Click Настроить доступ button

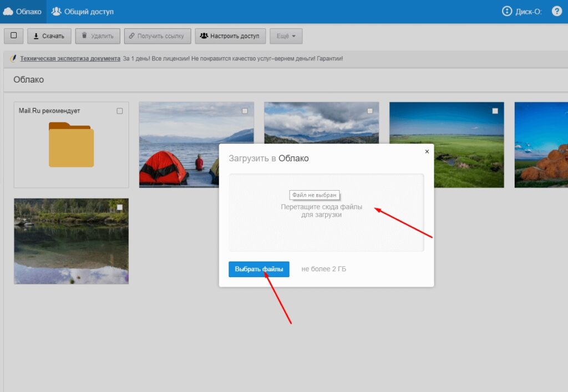(230, 36)
